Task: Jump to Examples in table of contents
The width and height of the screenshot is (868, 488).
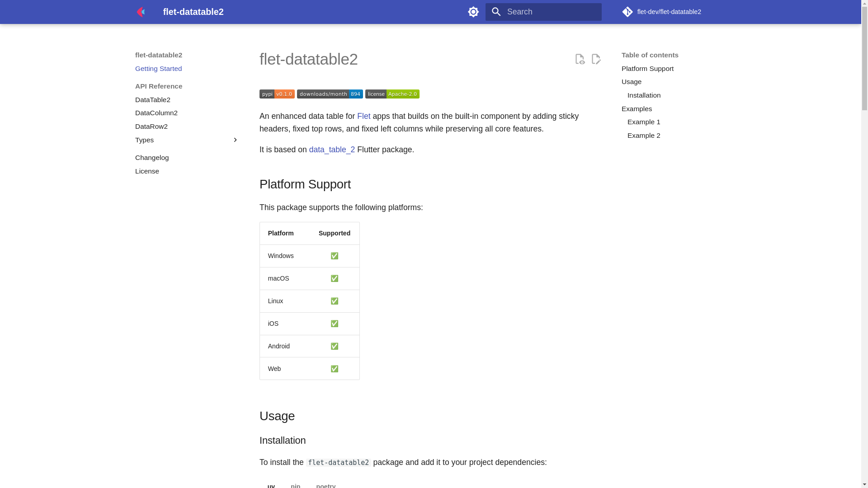Action: tap(637, 109)
